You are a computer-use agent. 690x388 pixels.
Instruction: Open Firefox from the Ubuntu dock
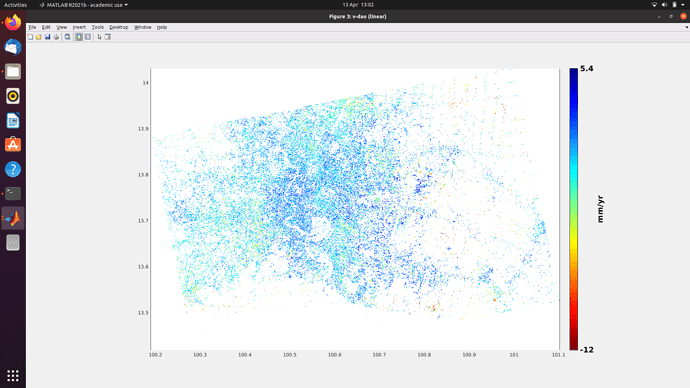pyautogui.click(x=13, y=22)
